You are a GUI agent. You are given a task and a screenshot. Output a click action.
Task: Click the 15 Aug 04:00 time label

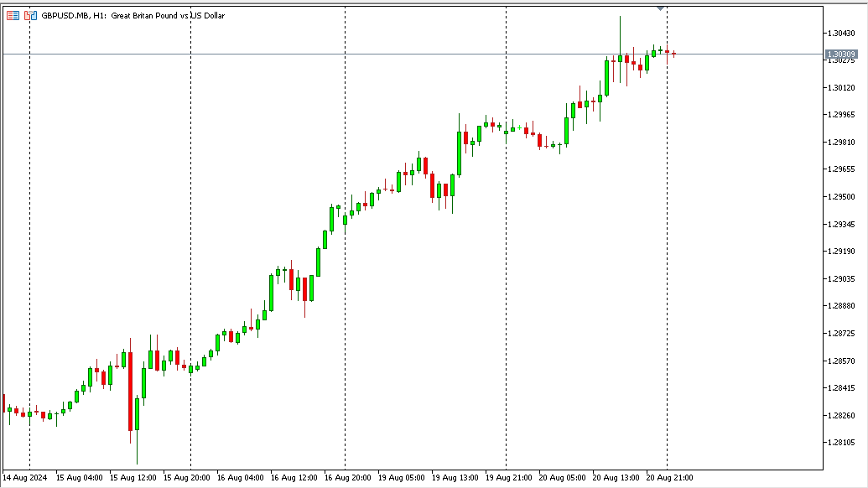tap(79, 477)
